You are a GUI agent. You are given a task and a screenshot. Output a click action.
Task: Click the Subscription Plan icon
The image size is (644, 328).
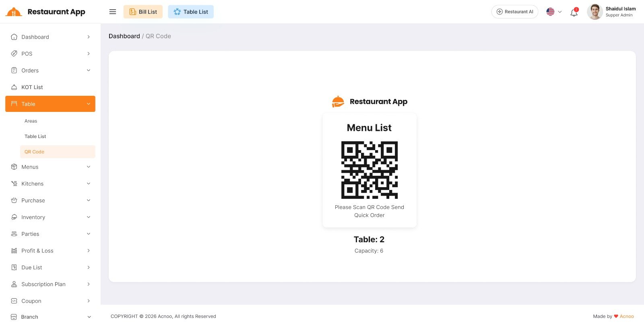pos(14,284)
